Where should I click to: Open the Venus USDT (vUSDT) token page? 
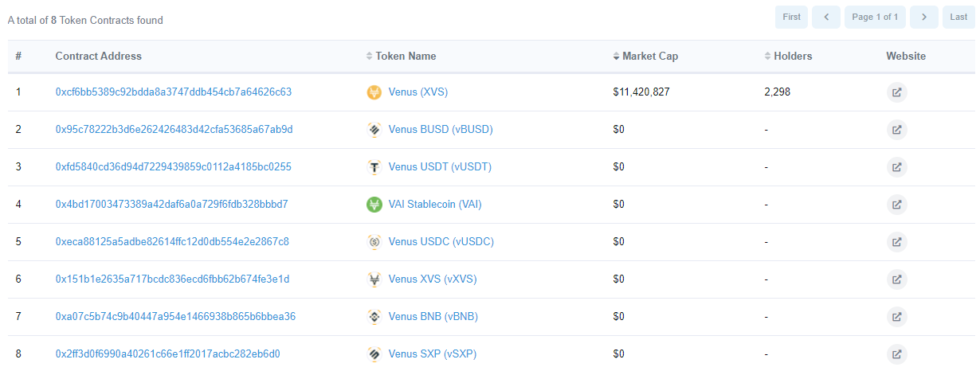coord(440,167)
